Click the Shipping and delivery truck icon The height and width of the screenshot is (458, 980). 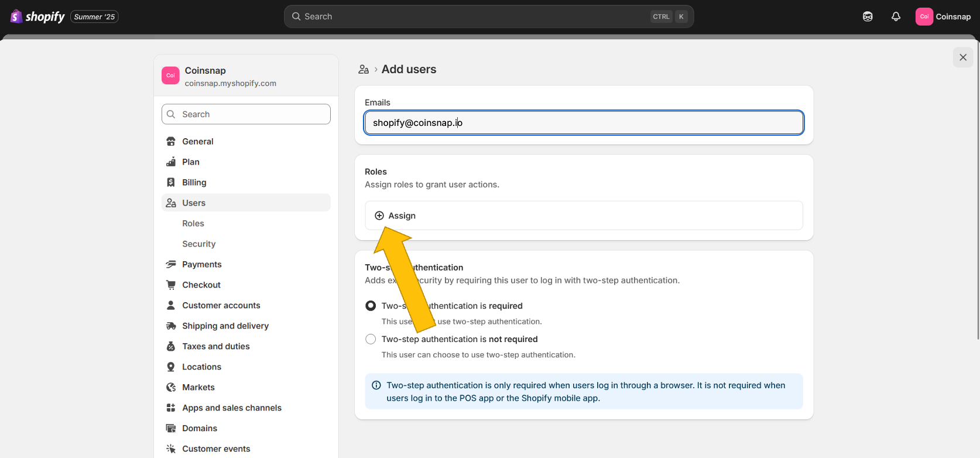pyautogui.click(x=171, y=326)
